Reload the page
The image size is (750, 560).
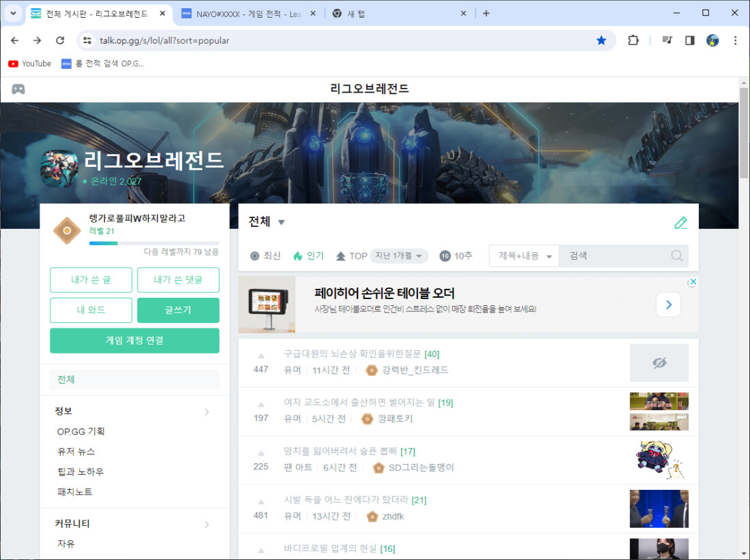tap(60, 41)
